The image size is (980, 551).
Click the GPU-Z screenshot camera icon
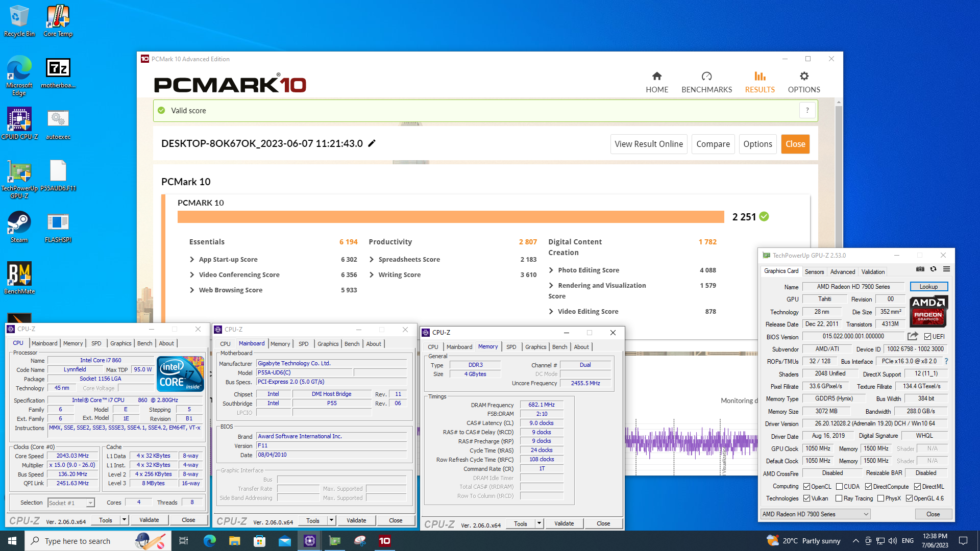920,269
